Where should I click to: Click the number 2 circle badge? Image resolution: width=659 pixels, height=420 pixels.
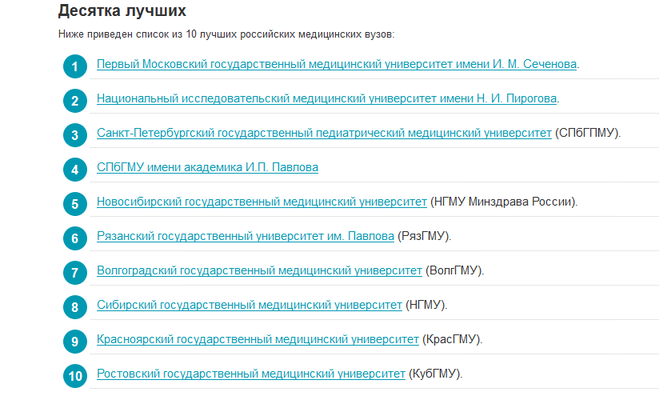pos(74,101)
